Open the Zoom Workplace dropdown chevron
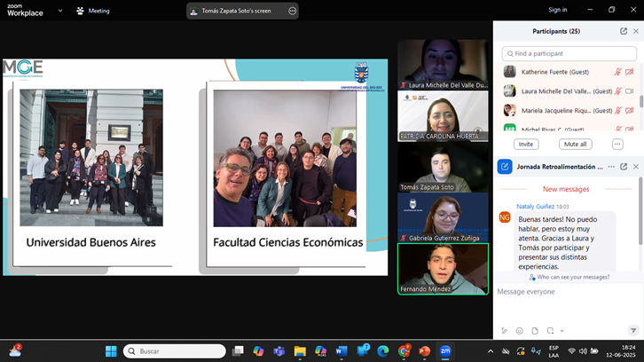 click(x=60, y=11)
